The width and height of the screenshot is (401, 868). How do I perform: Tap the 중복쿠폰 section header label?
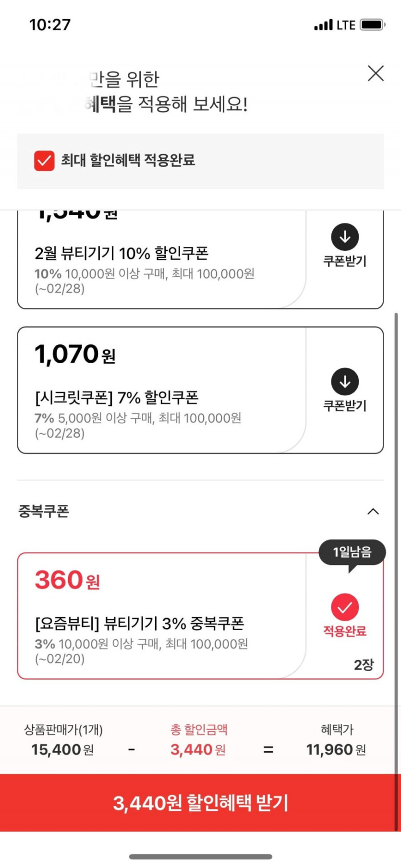click(x=44, y=511)
